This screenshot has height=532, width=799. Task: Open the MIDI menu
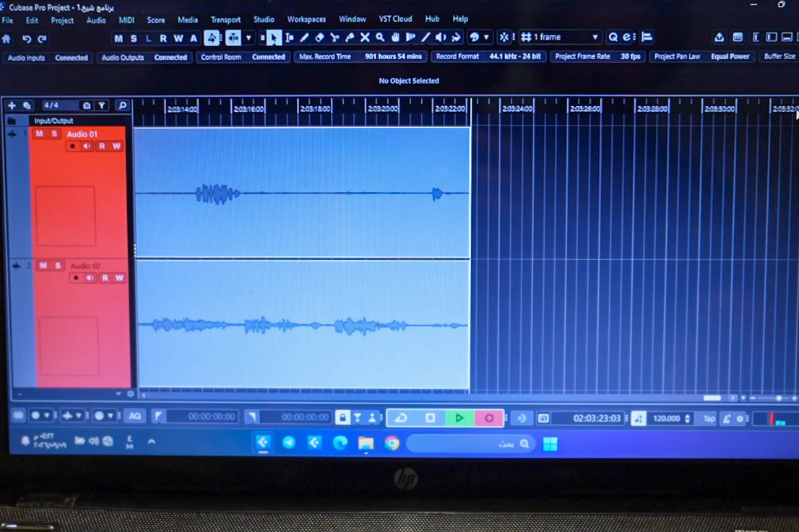(x=126, y=20)
